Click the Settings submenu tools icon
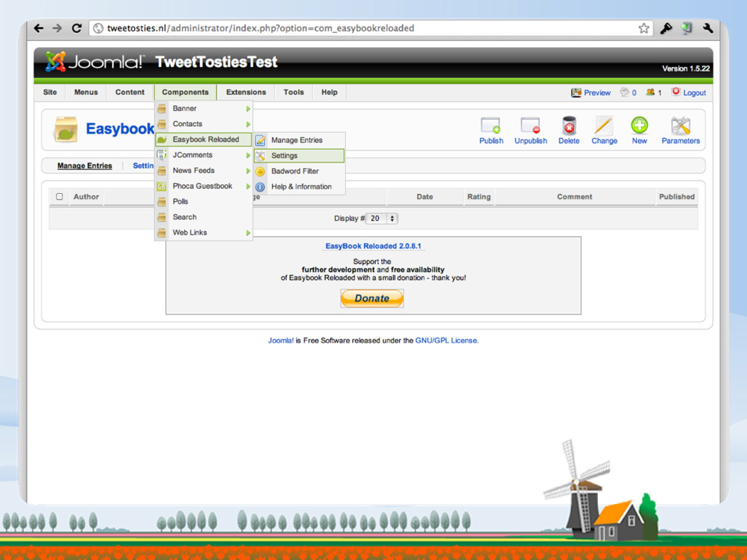Image resolution: width=747 pixels, height=560 pixels. (x=261, y=156)
